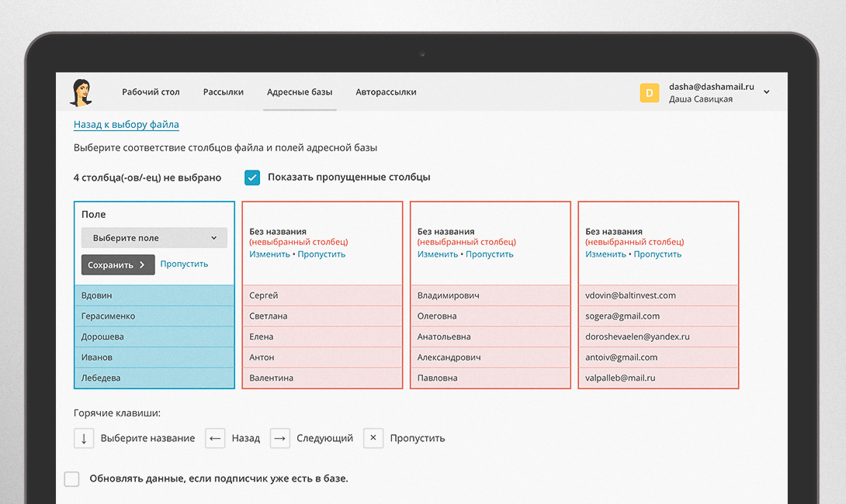Click '4 столбца(-ов/-ец) не выбрано' text

click(x=147, y=178)
